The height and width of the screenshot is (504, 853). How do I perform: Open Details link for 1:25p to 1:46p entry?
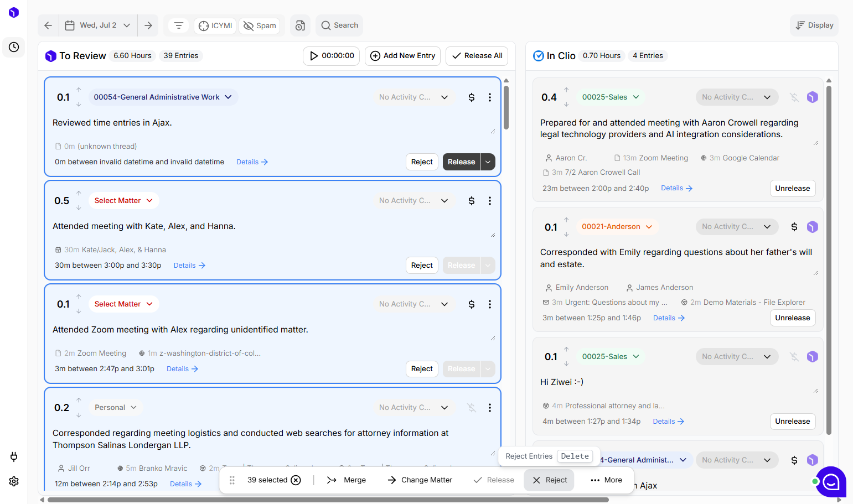point(669,318)
